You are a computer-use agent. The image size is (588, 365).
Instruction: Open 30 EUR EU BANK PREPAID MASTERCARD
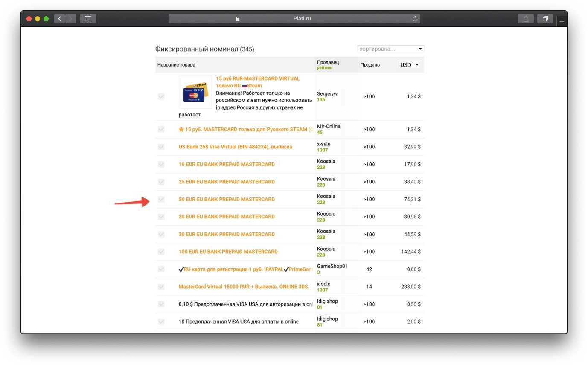point(227,234)
